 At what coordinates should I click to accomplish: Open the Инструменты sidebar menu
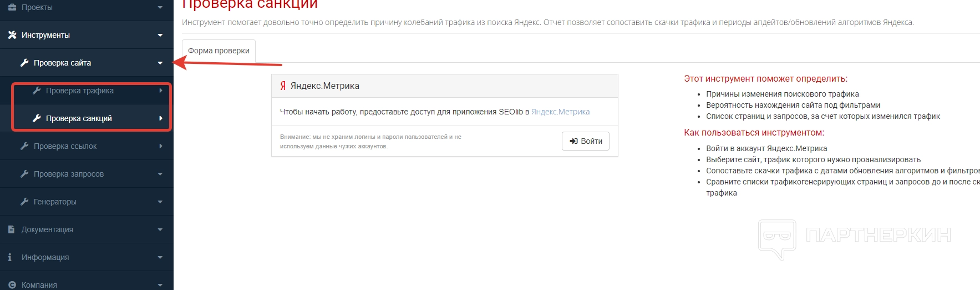(x=87, y=35)
